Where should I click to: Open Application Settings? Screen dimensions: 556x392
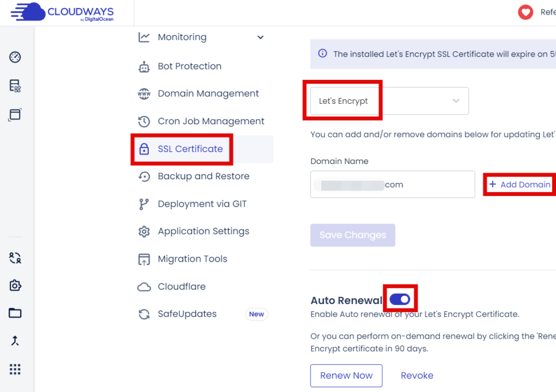point(204,231)
